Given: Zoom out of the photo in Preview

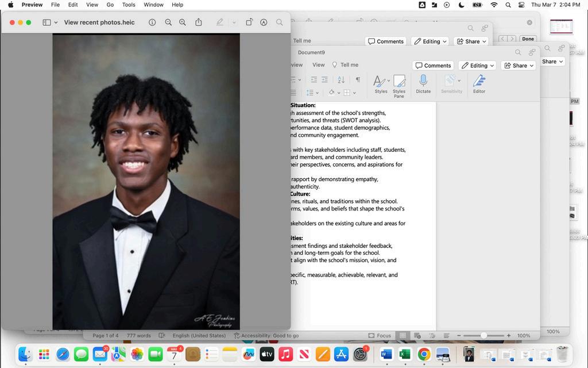Looking at the screenshot, I should click(168, 22).
